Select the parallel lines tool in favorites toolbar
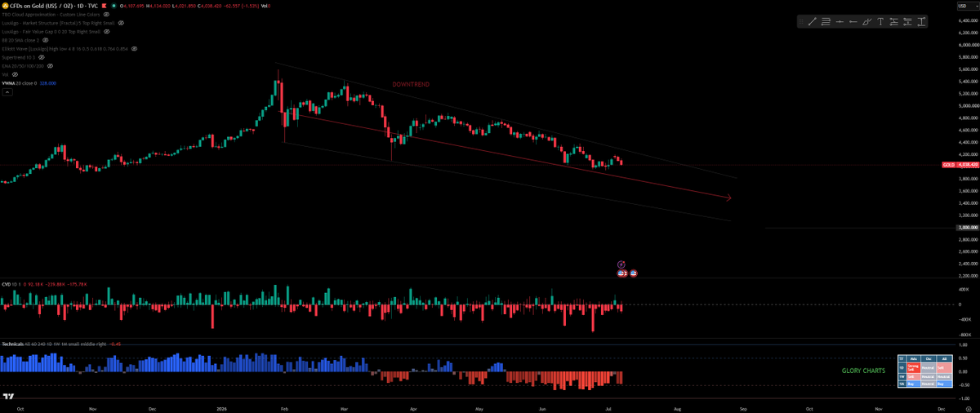The width and height of the screenshot is (980, 413). tap(826, 21)
